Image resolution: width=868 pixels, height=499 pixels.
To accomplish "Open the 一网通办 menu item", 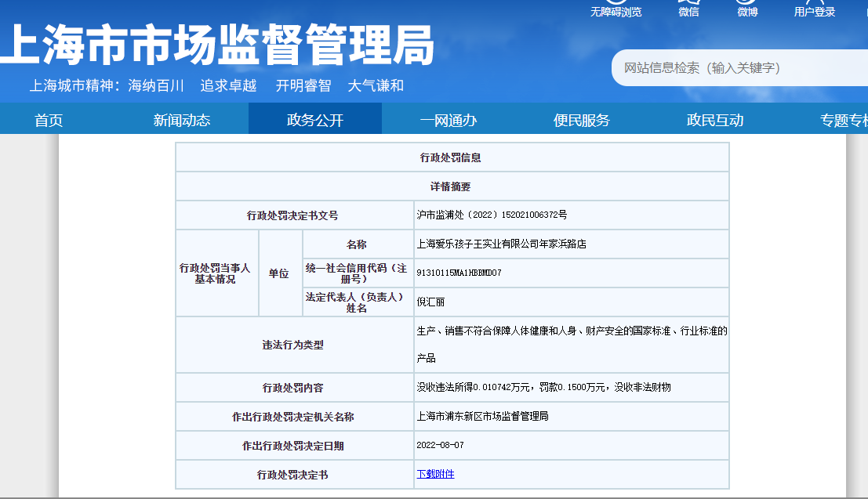I will [449, 120].
